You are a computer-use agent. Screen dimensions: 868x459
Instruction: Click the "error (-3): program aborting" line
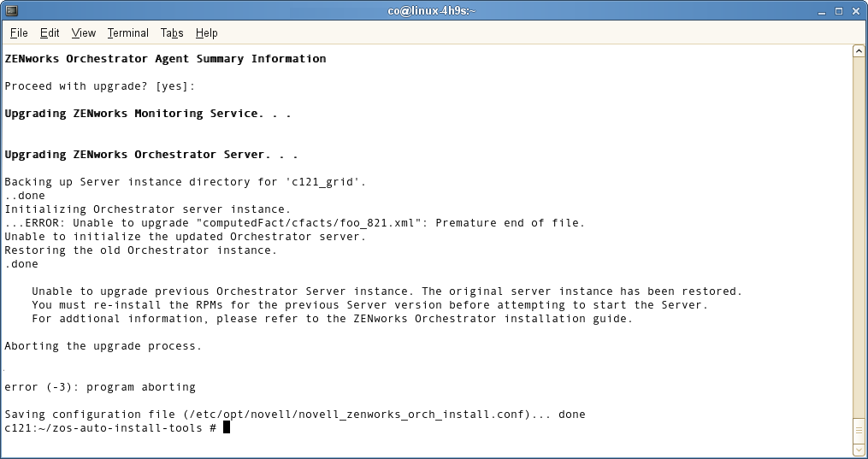click(100, 386)
